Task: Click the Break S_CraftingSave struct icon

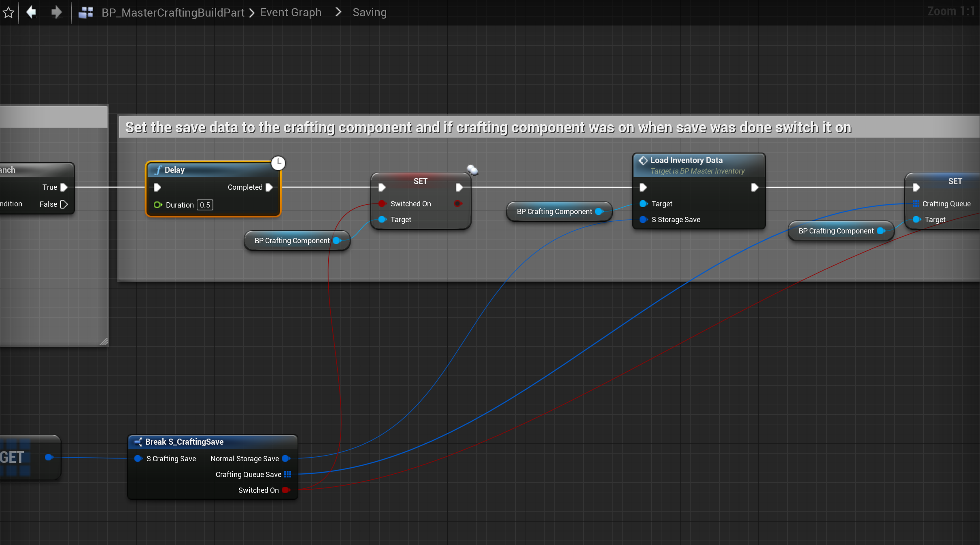Action: (138, 442)
